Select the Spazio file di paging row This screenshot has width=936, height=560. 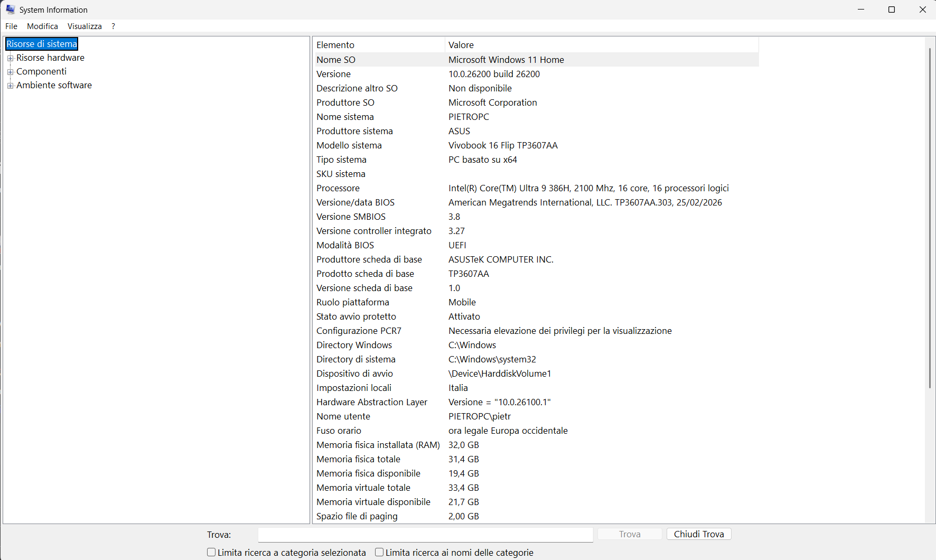536,516
